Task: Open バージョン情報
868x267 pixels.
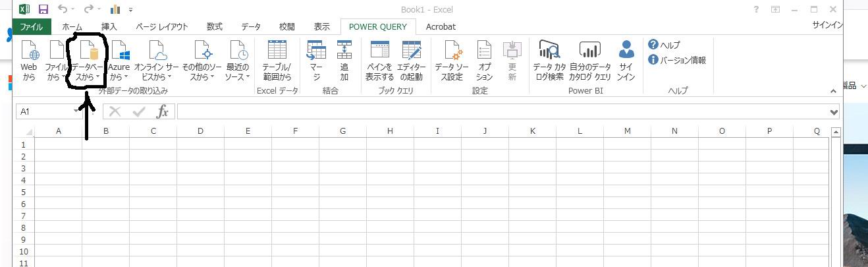Action: tap(677, 60)
